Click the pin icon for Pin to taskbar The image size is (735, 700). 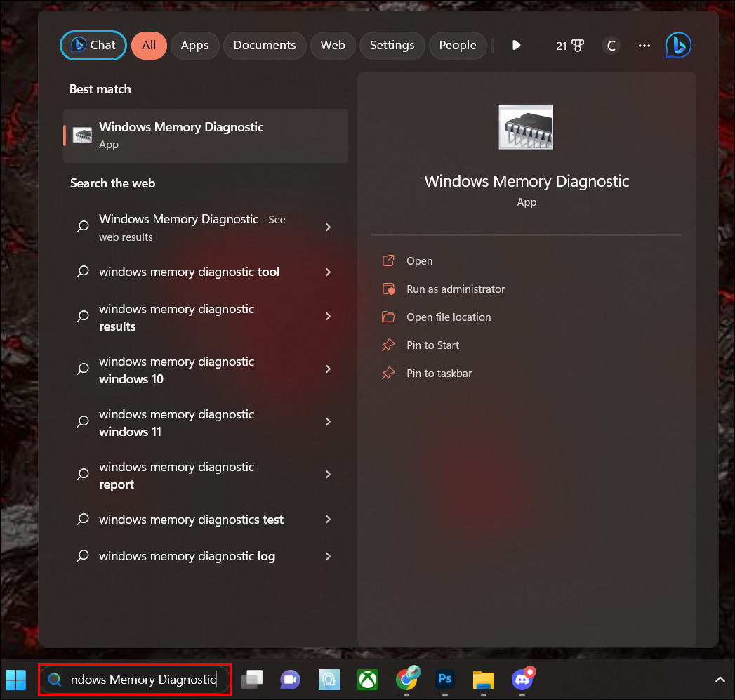point(388,374)
